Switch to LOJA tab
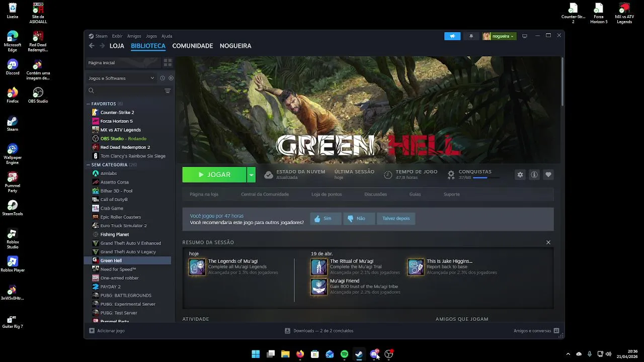 117,46
